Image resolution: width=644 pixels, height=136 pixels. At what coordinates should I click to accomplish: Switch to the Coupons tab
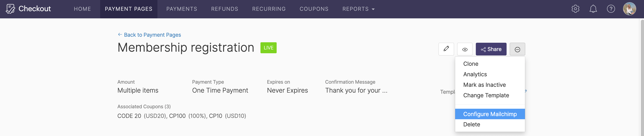(x=314, y=9)
